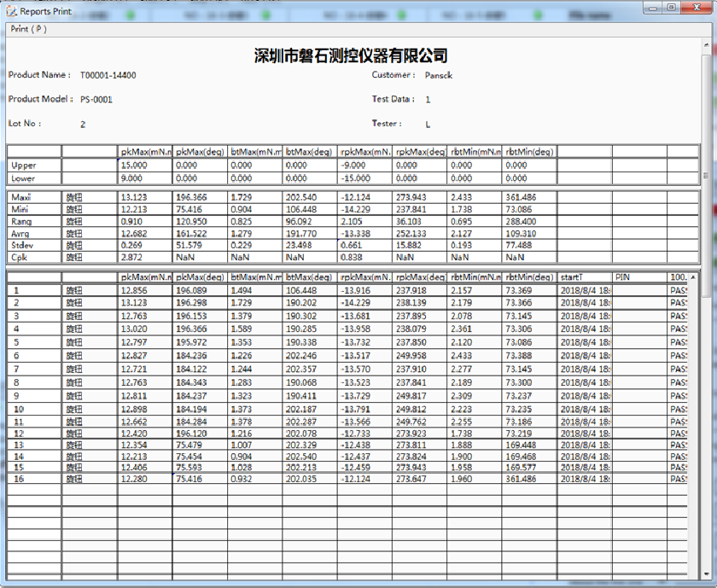Maximize the Reports Print window

click(x=672, y=8)
